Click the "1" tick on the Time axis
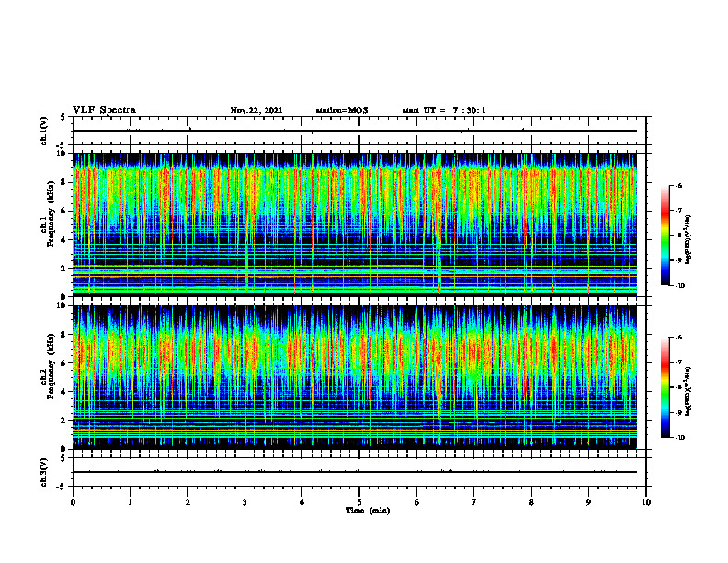The width and height of the screenshot is (728, 563). 130,502
